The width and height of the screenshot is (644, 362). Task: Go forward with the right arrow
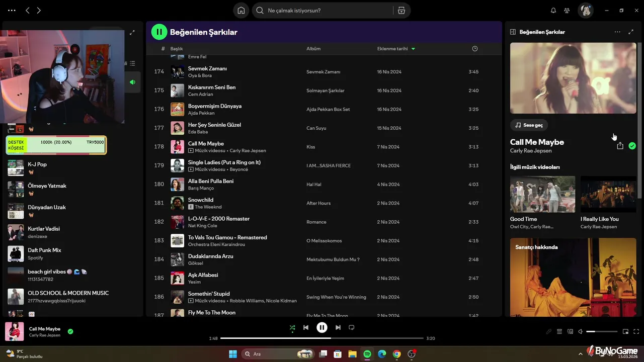[39, 10]
